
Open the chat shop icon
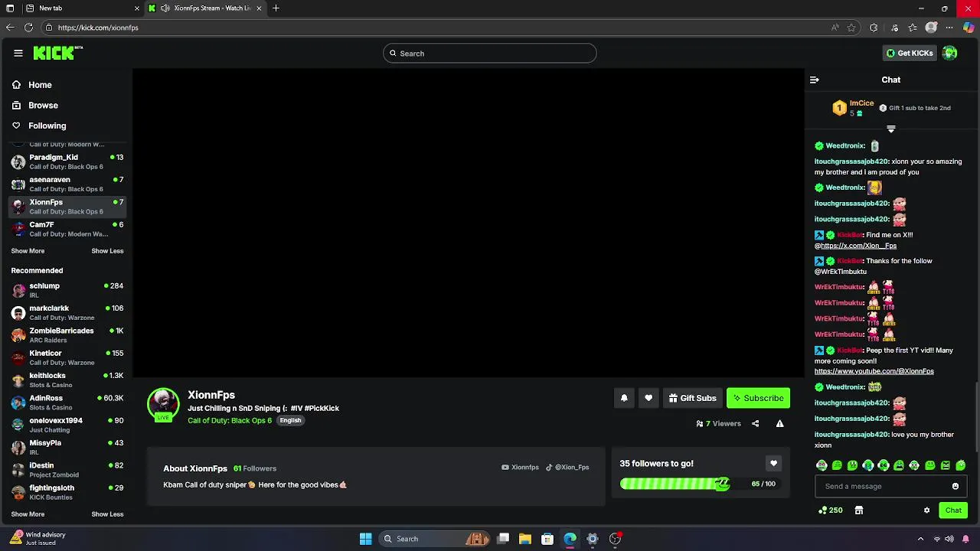(x=859, y=510)
